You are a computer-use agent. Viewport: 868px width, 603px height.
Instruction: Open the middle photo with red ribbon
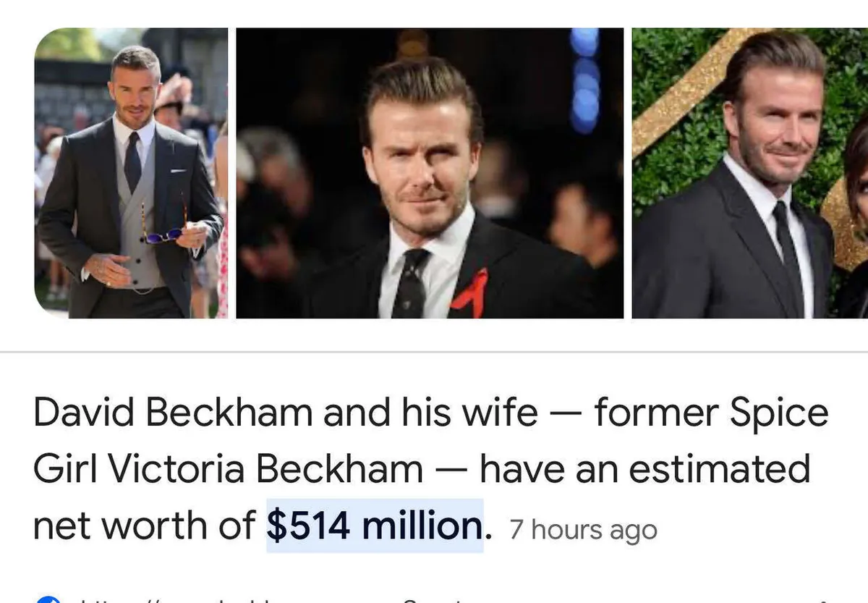pyautogui.click(x=429, y=172)
